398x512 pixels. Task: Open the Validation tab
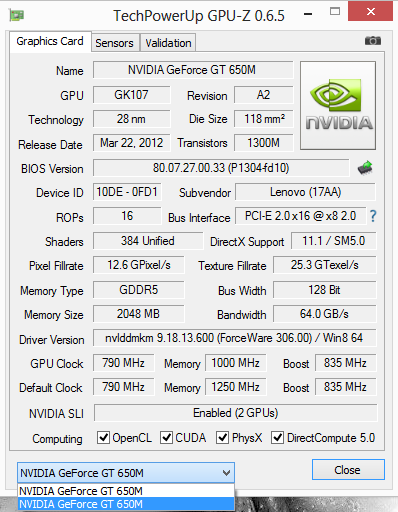[168, 43]
